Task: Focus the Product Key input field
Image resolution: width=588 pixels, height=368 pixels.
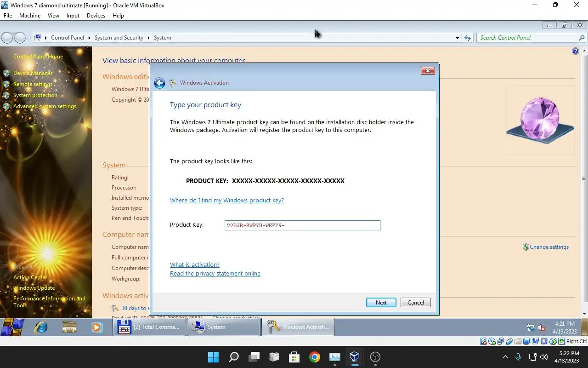Action: click(302, 225)
